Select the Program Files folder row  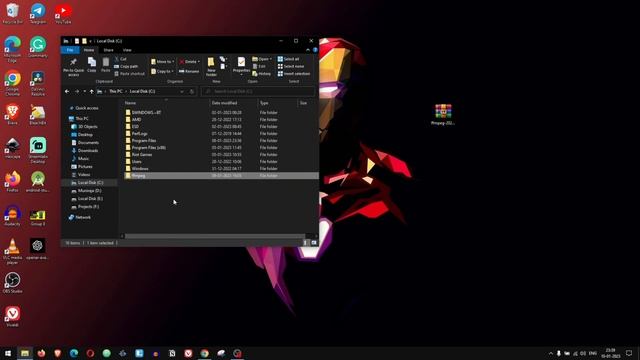click(x=220, y=140)
